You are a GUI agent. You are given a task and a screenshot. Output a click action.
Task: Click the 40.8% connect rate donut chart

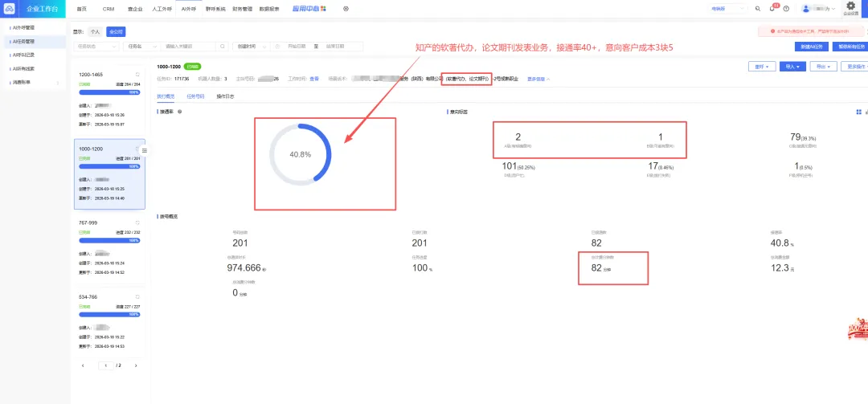point(300,154)
